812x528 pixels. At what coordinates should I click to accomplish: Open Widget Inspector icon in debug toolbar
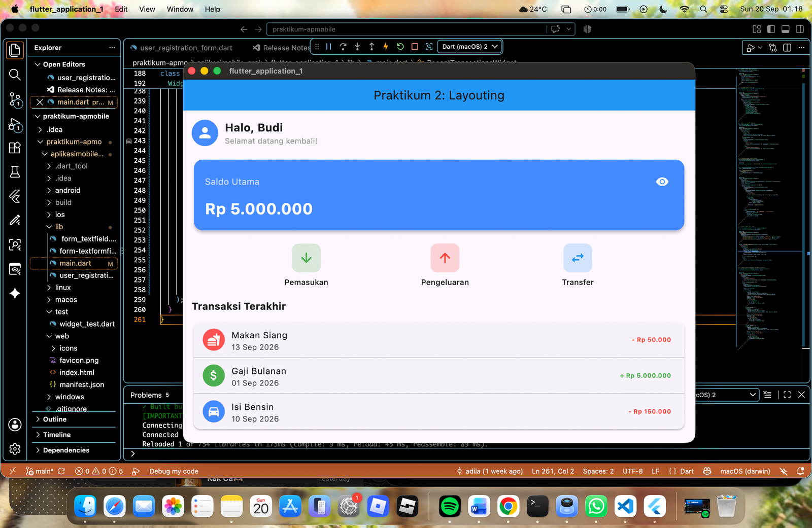429,47
